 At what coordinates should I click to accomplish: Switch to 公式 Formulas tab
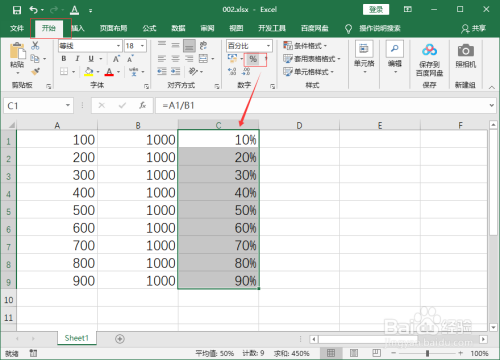click(149, 28)
